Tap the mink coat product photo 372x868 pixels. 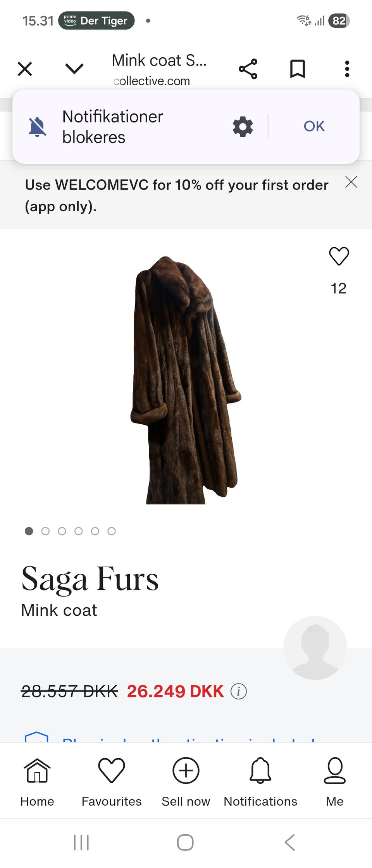[x=185, y=380]
